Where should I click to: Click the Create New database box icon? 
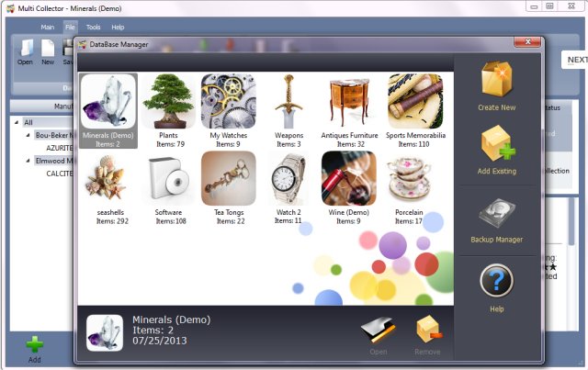496,79
